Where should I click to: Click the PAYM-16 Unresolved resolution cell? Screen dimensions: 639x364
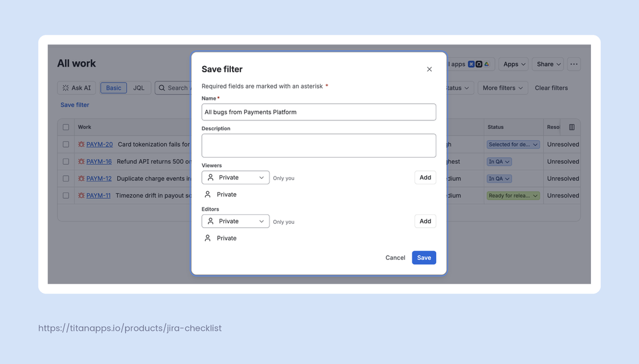pos(563,161)
